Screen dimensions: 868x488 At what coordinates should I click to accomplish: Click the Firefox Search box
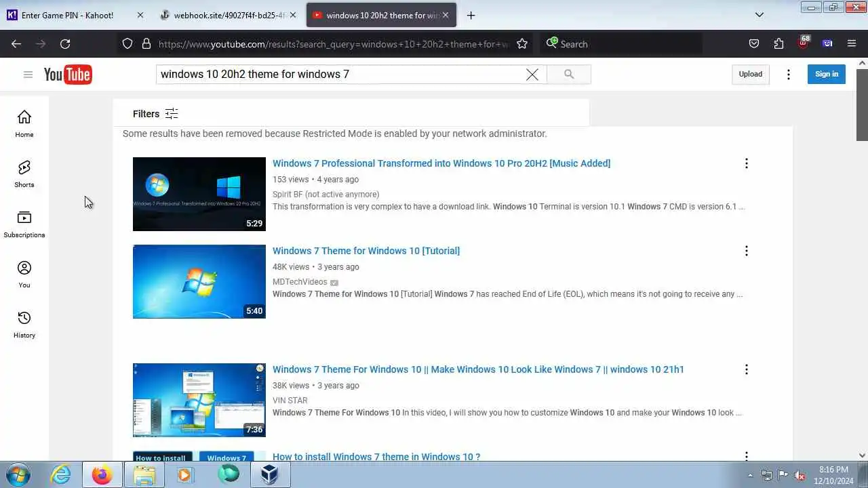pyautogui.click(x=620, y=44)
